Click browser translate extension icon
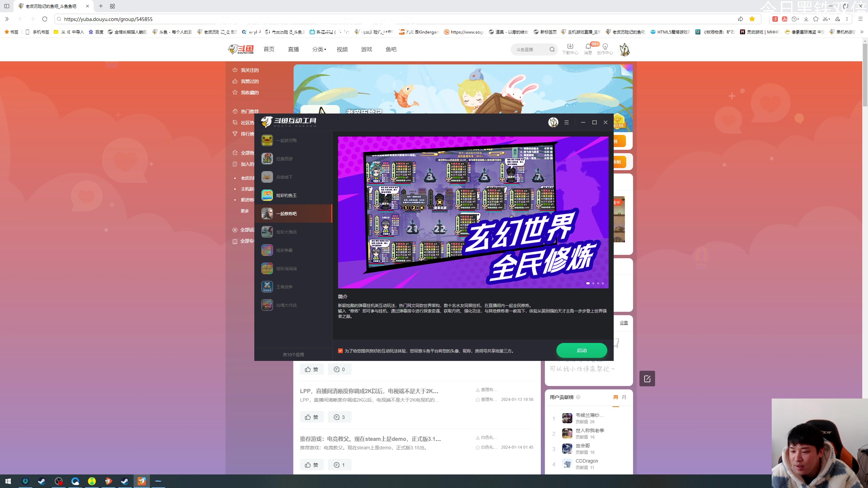The width and height of the screenshot is (868, 488). click(x=775, y=19)
